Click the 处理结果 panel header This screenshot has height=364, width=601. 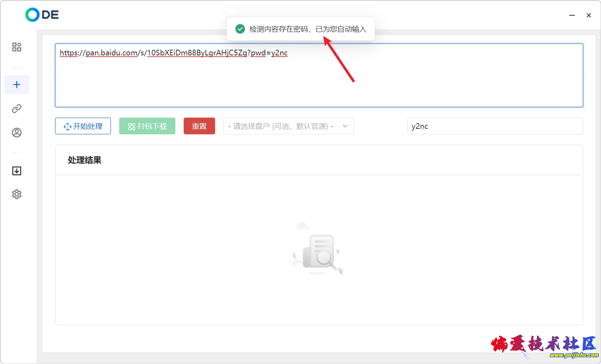[x=85, y=160]
